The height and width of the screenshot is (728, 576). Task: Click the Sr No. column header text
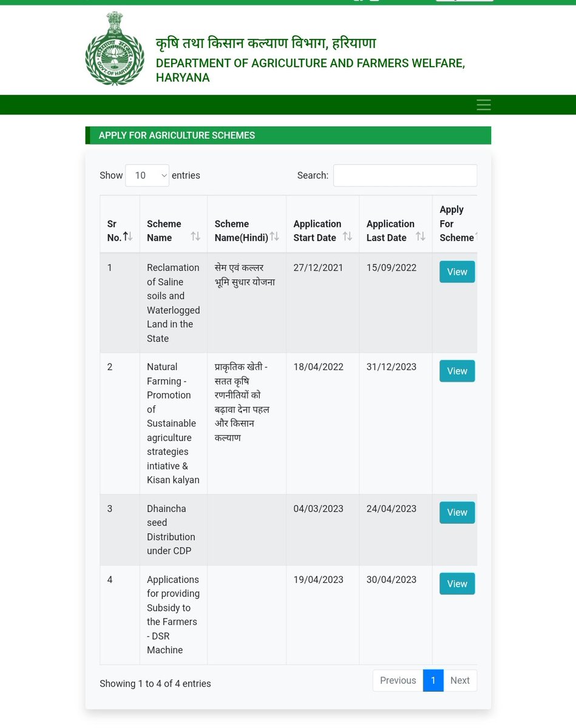tap(114, 231)
